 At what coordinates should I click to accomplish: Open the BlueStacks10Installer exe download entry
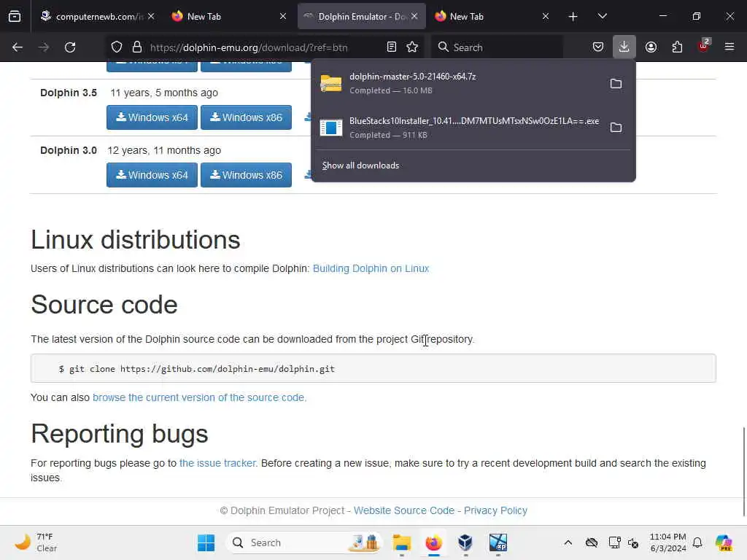pyautogui.click(x=458, y=128)
